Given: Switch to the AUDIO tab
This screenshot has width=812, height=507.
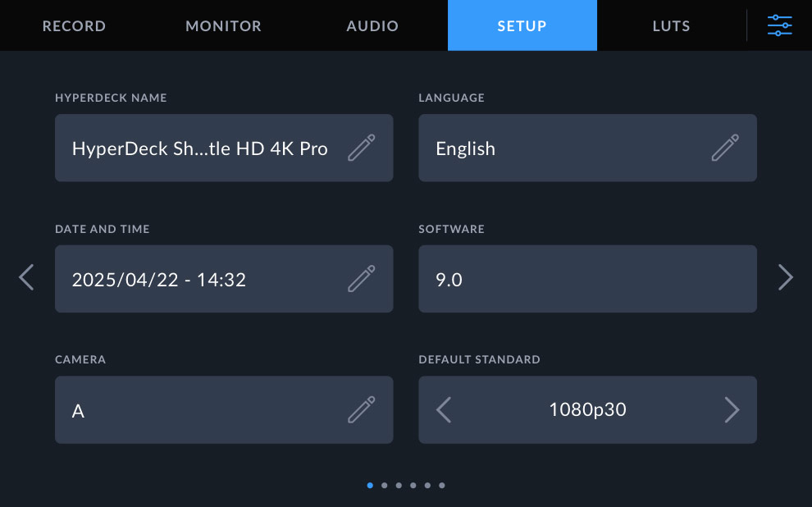Looking at the screenshot, I should 372,25.
